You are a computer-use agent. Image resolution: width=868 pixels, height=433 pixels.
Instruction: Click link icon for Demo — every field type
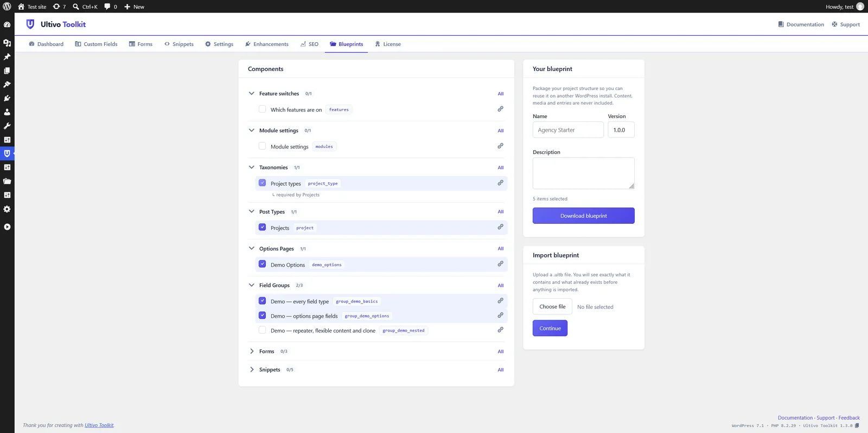500,301
